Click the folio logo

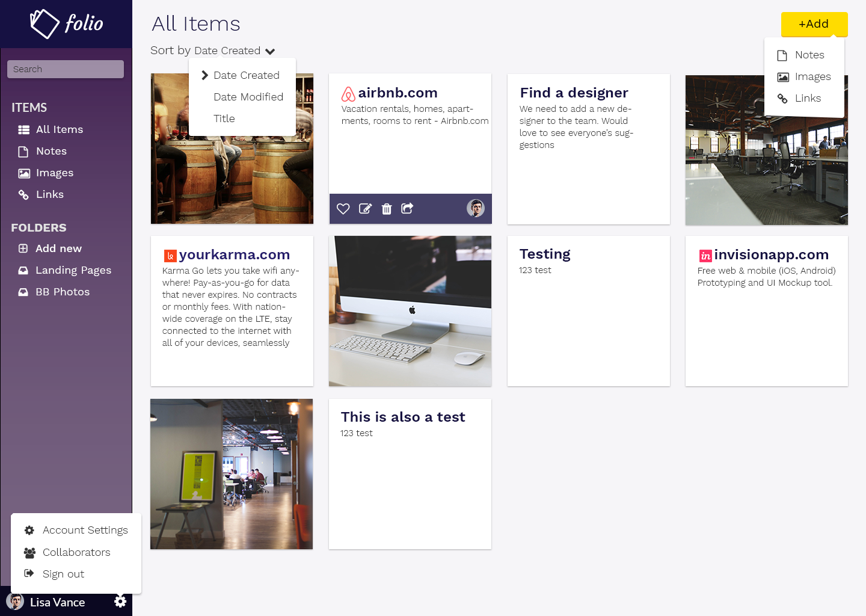coord(66,24)
